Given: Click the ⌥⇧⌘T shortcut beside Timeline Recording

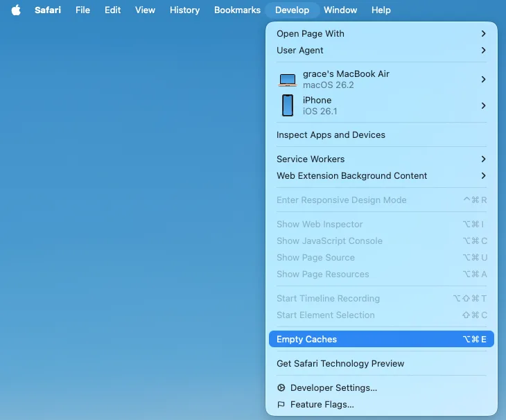Looking at the screenshot, I should point(470,299).
